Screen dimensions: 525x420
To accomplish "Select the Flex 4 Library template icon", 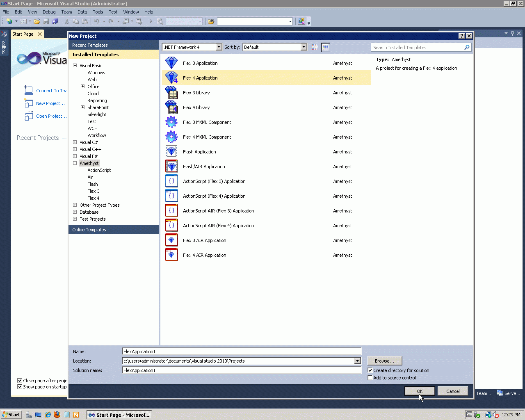I will tap(171, 107).
